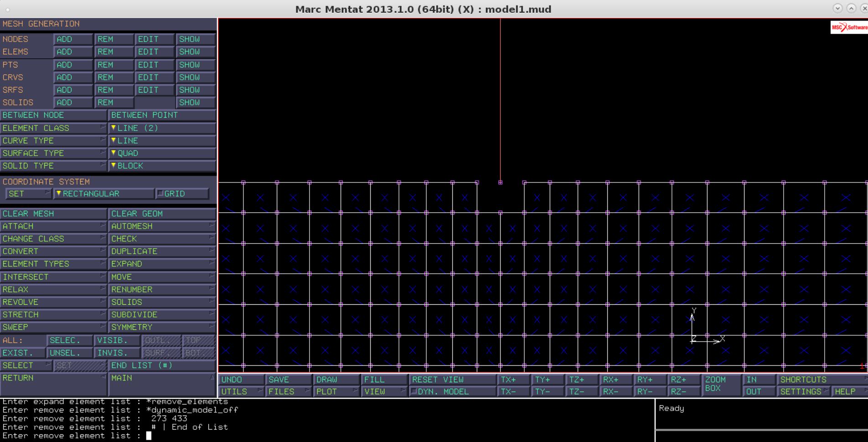
Task: Click TX+ translate button
Action: point(514,380)
